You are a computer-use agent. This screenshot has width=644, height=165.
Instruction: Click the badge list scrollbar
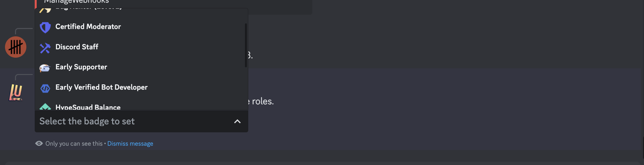(x=246, y=45)
